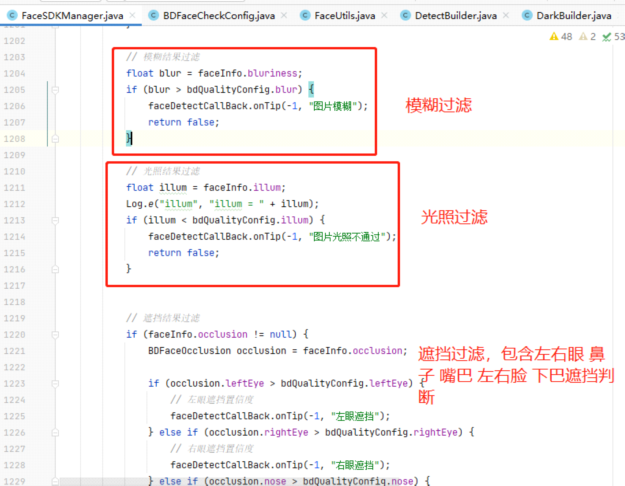Click the class icon on DetectBuilder.java tab
Viewport: 625px width, 486px height.
pyautogui.click(x=405, y=16)
